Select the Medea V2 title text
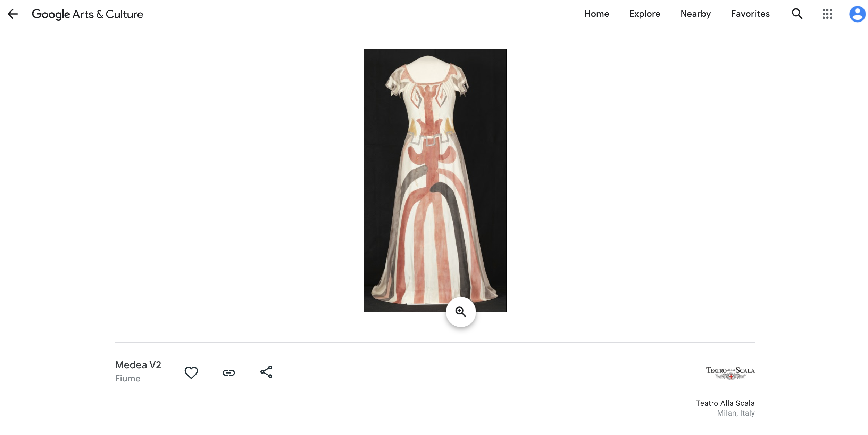The width and height of the screenshot is (868, 435). click(138, 365)
